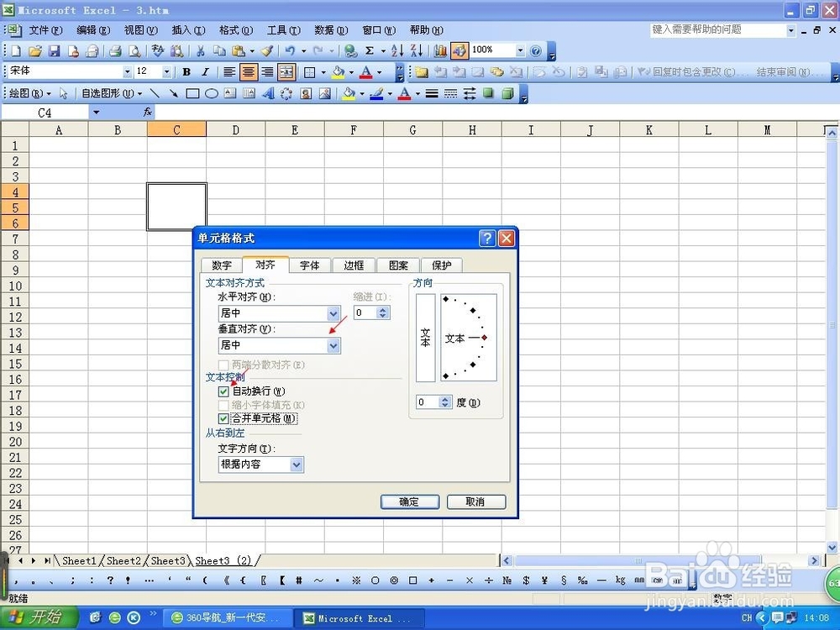Image resolution: width=840 pixels, height=630 pixels.
Task: Switch to the 边框 tab
Action: click(x=354, y=265)
